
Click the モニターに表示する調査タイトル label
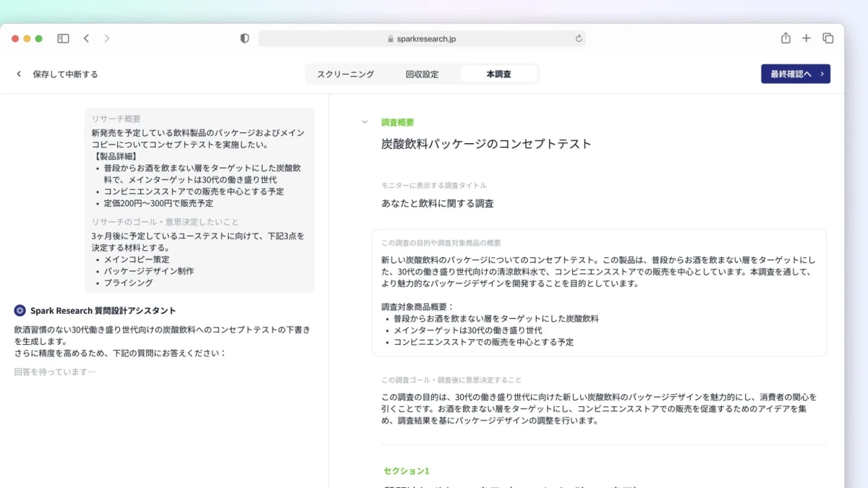click(434, 185)
